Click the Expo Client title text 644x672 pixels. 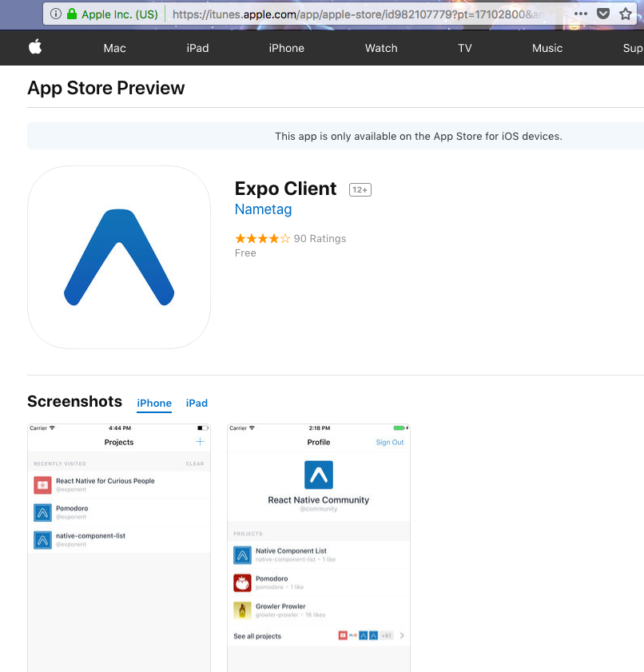285,189
